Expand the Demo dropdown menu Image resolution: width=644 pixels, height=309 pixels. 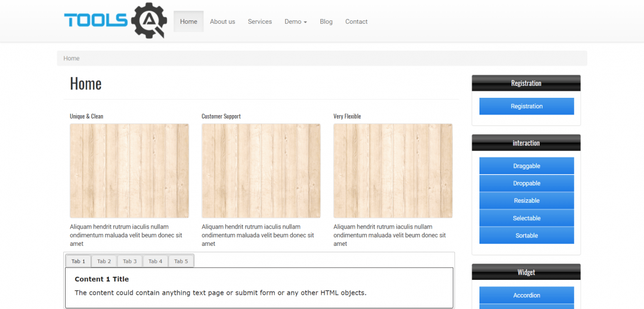295,21
